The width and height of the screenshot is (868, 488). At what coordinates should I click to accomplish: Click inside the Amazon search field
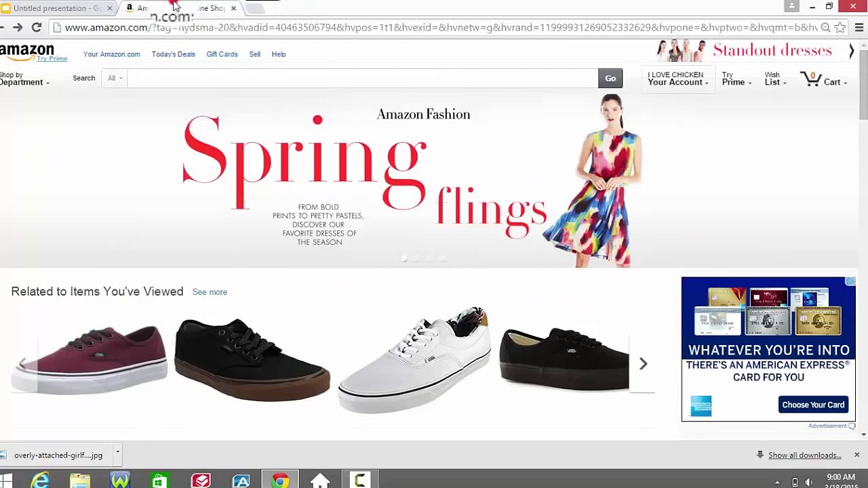pos(362,79)
